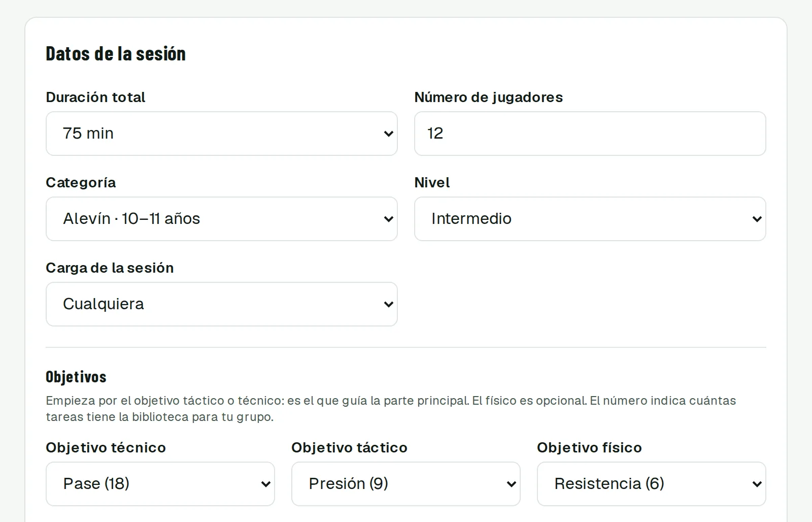Click the 'Objetivo técnico' label
Viewport: 812px width, 522px height.
(x=106, y=447)
